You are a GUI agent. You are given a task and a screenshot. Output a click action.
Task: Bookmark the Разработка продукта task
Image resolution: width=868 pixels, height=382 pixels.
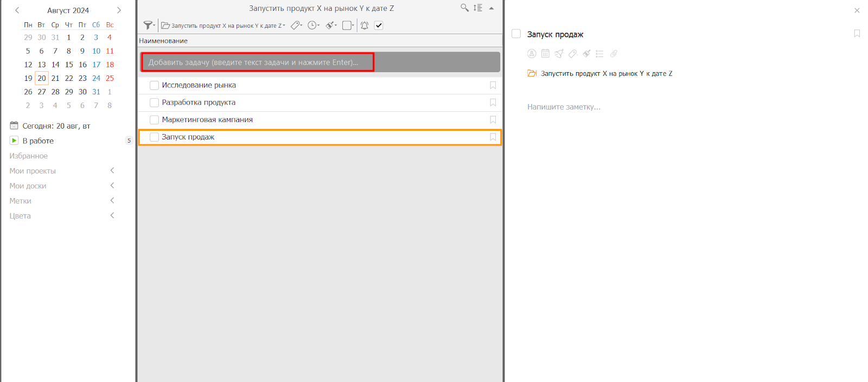[493, 103]
